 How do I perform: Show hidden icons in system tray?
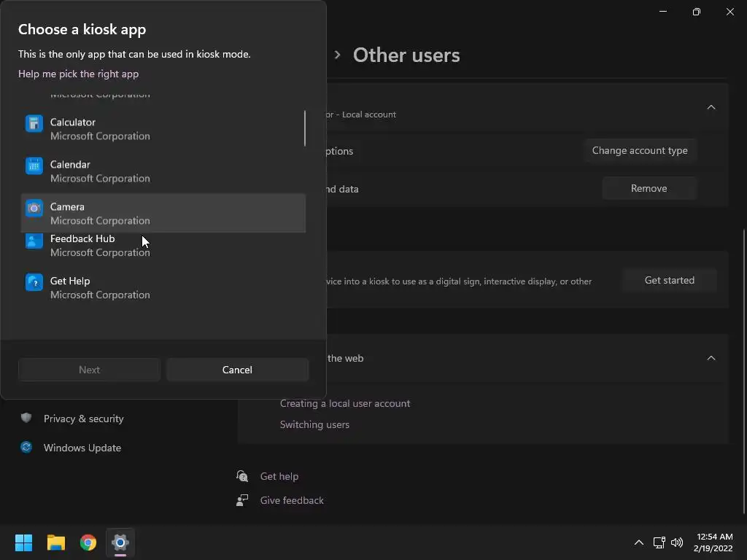(639, 542)
